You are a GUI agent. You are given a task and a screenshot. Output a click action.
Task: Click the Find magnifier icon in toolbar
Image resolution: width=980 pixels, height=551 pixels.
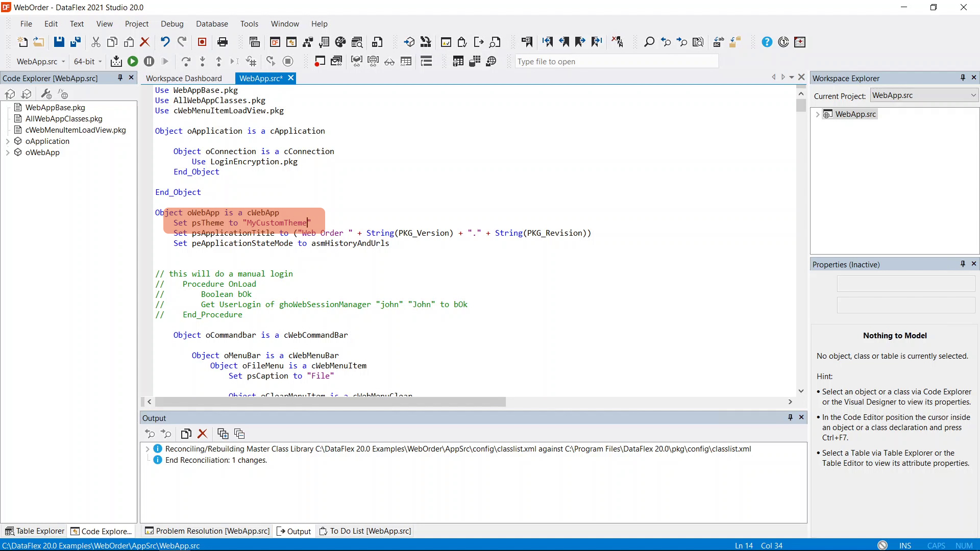point(649,42)
